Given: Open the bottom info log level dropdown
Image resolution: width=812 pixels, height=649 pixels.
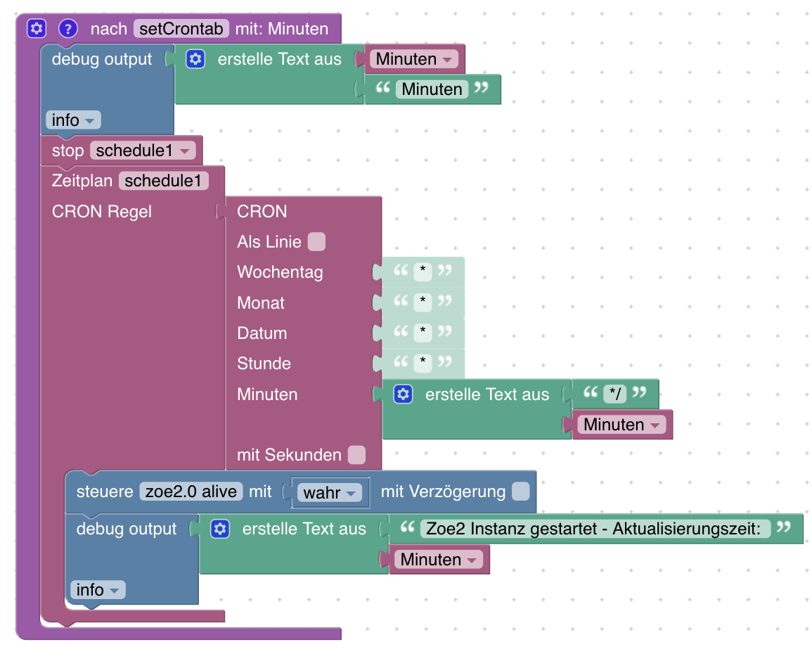Looking at the screenshot, I should tap(98, 590).
